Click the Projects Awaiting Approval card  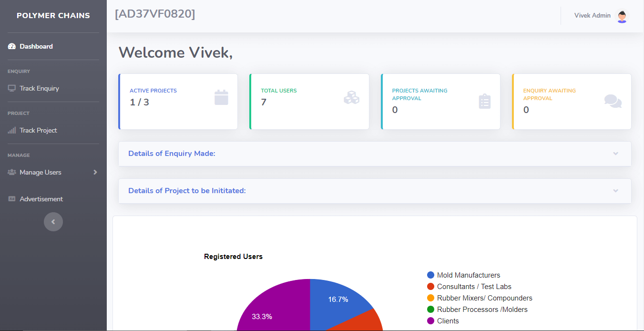(x=440, y=102)
